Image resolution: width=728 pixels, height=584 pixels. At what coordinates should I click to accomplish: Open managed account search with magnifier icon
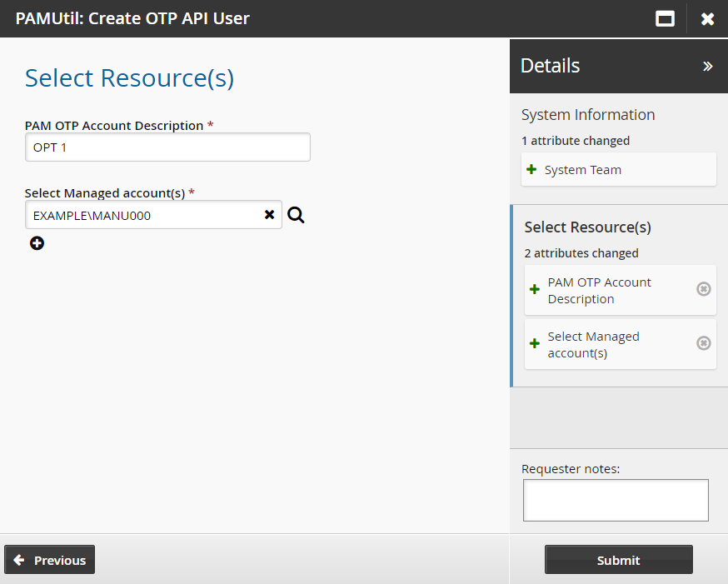pyautogui.click(x=296, y=215)
